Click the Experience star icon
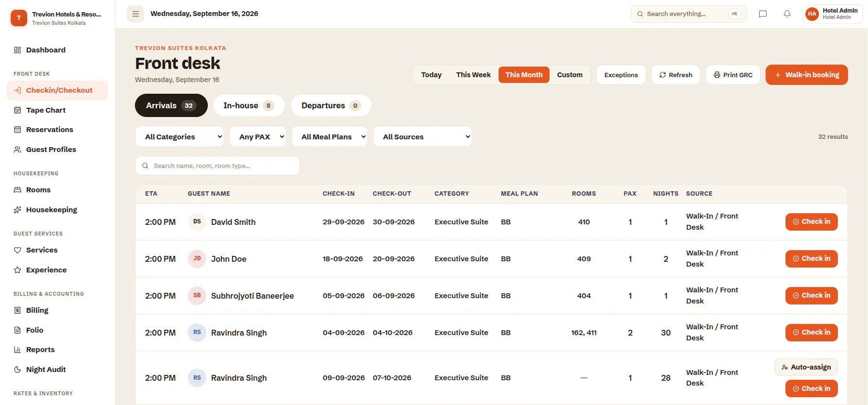Image resolution: width=868 pixels, height=405 pixels. (17, 270)
